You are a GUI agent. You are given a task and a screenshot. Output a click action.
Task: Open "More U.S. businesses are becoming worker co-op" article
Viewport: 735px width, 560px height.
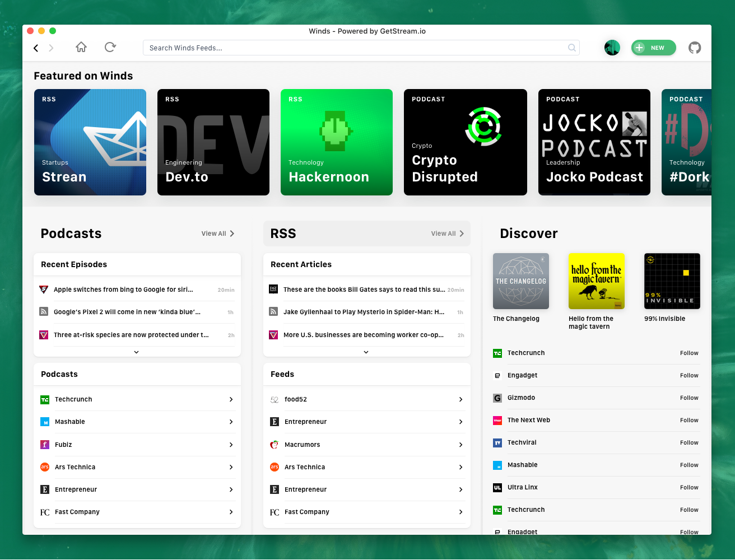364,335
